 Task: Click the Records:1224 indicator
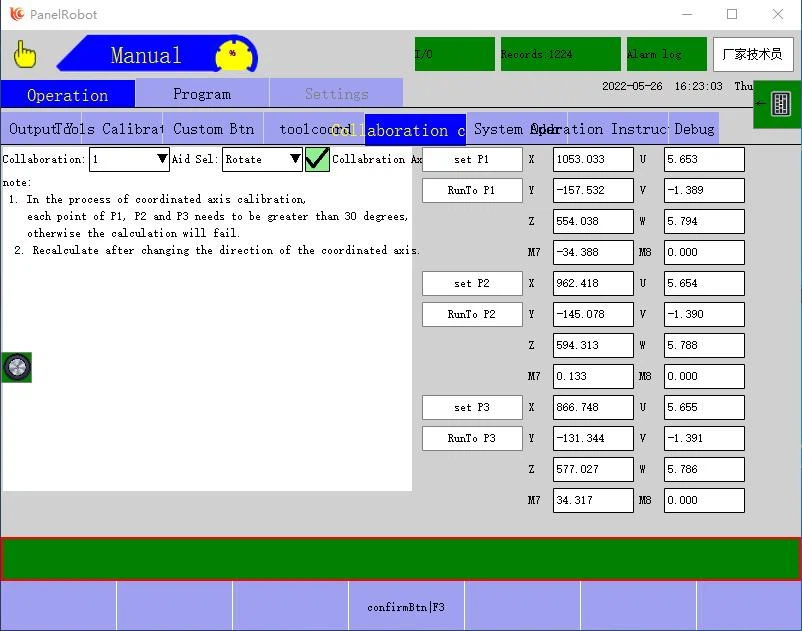pos(559,54)
